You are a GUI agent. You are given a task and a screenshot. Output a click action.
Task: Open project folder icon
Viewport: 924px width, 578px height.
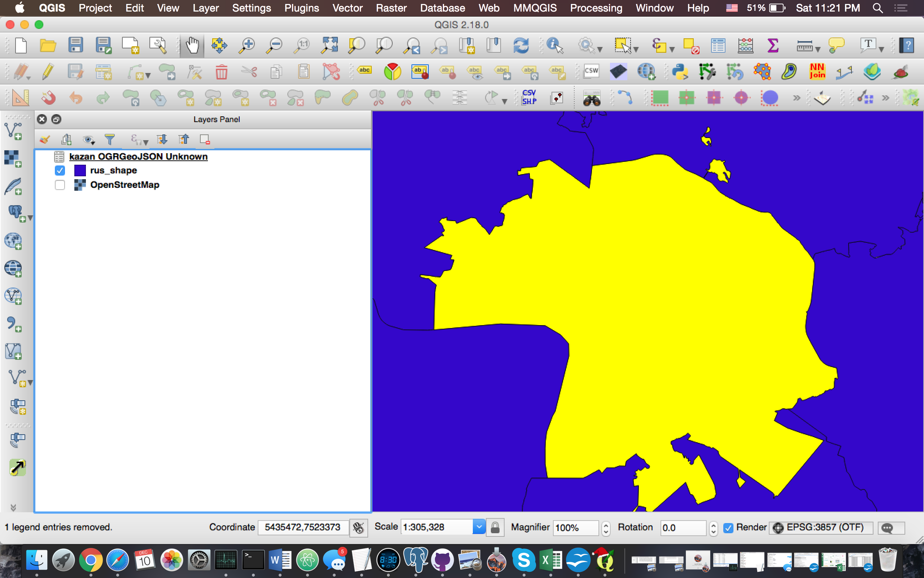coord(48,46)
